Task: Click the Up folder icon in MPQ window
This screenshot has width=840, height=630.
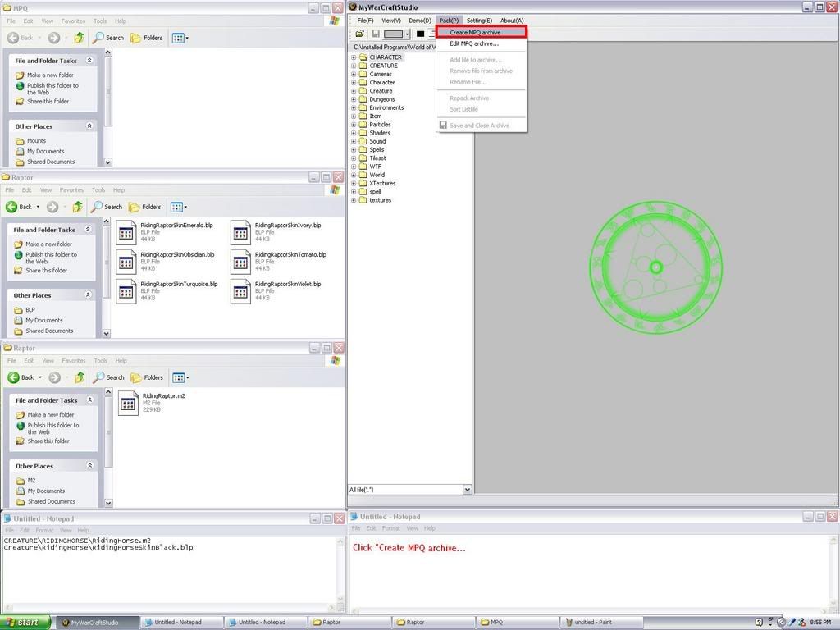Action: coord(80,38)
